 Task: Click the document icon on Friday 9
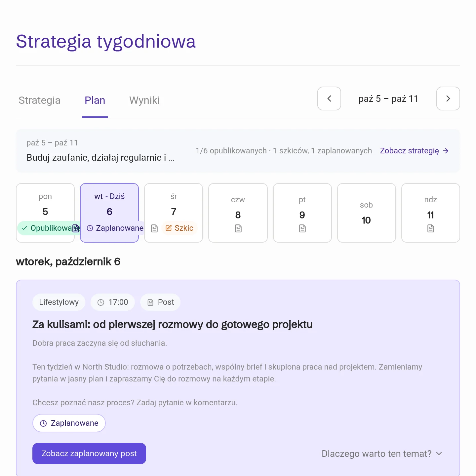coord(302,228)
